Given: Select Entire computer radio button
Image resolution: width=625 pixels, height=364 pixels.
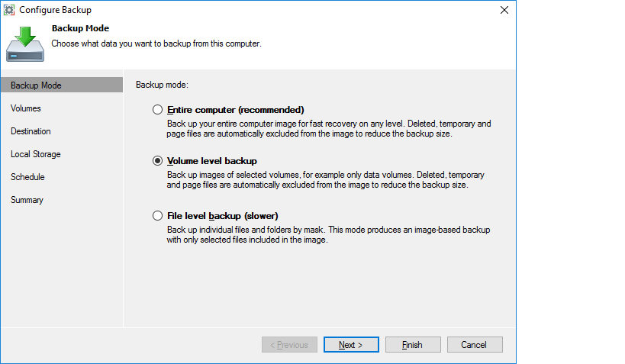Looking at the screenshot, I should coord(158,109).
